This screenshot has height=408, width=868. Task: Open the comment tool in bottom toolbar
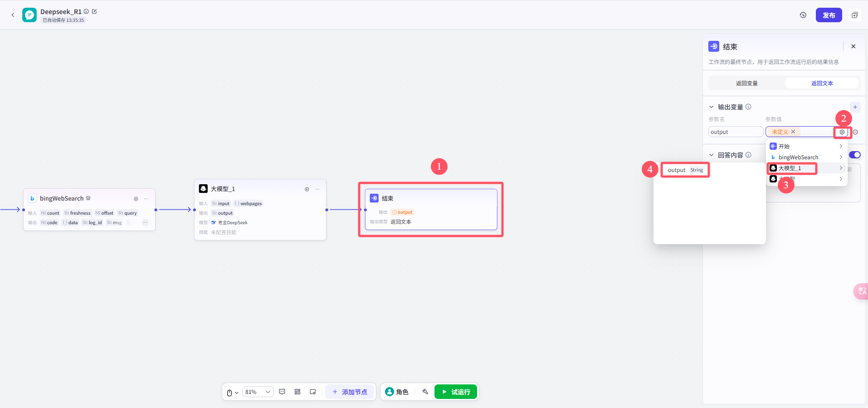282,392
